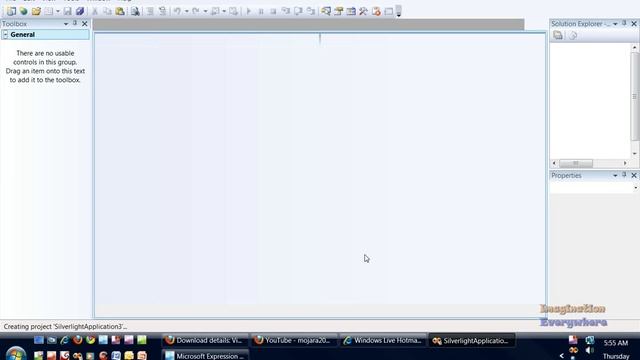The image size is (640, 360).
Task: Click the Break All pause icon
Action: pyautogui.click(x=261, y=11)
